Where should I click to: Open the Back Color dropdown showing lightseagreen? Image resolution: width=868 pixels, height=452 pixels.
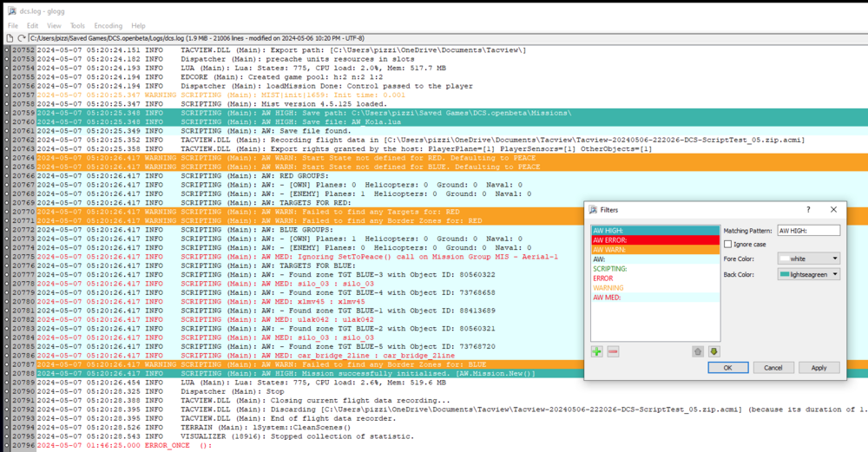tap(809, 274)
